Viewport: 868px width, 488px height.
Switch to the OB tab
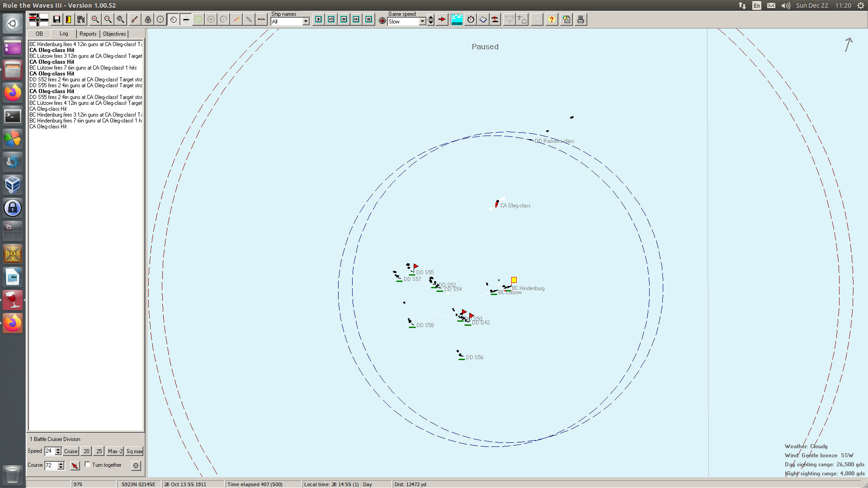click(39, 34)
